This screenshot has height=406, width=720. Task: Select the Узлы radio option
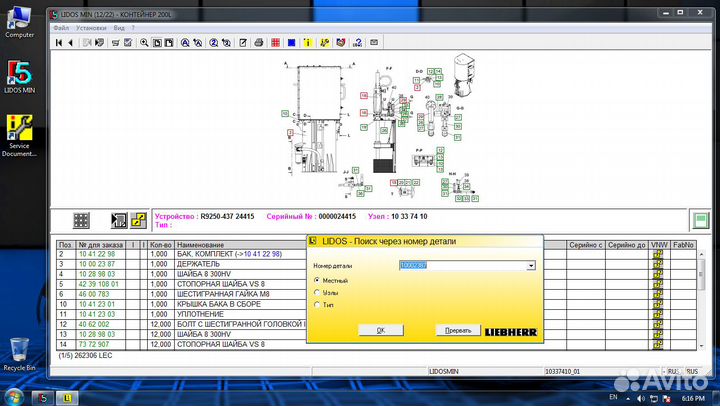tap(318, 292)
